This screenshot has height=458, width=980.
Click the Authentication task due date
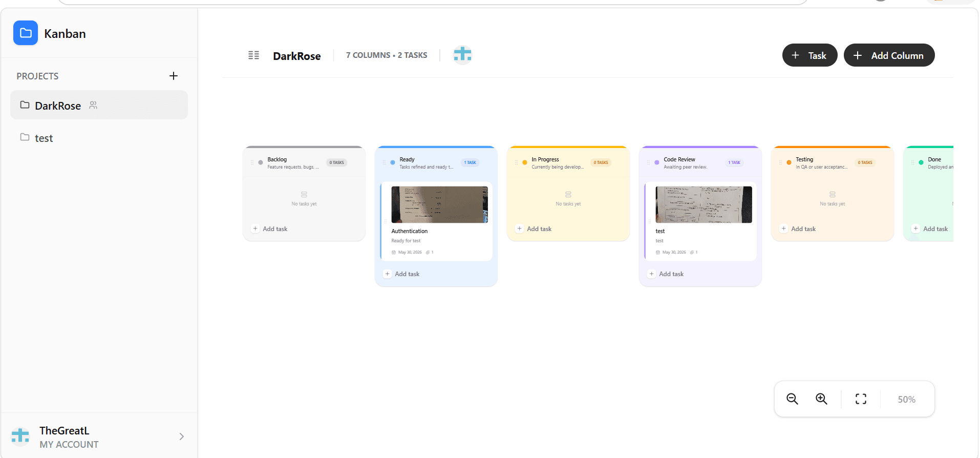coord(407,252)
